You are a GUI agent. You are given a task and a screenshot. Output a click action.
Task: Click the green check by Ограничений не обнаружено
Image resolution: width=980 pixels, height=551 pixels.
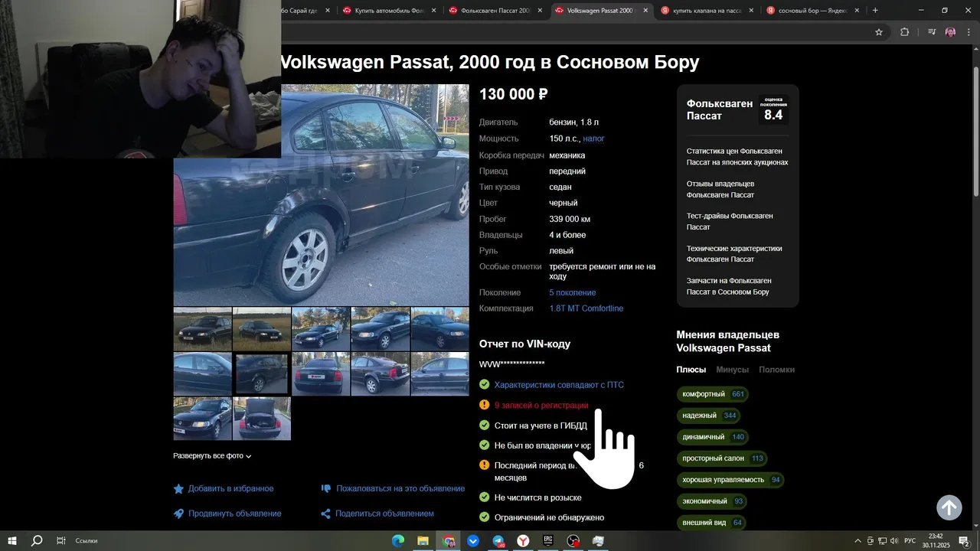[x=484, y=517]
